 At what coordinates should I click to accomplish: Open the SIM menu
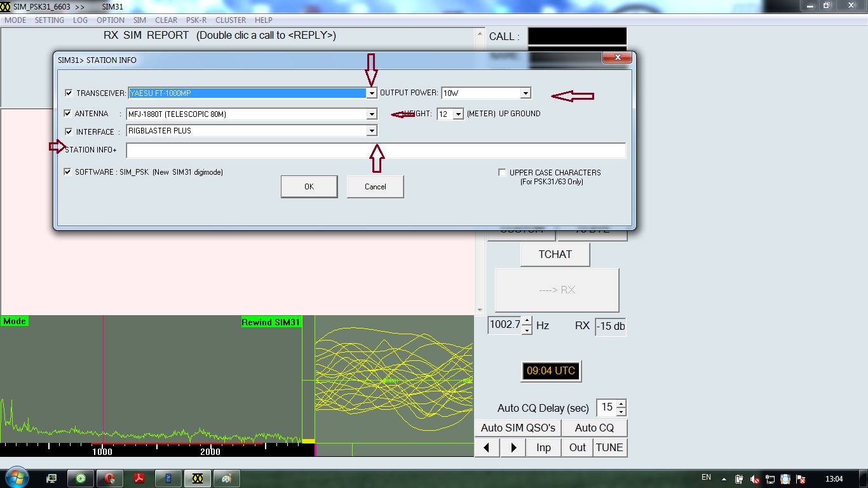point(140,20)
